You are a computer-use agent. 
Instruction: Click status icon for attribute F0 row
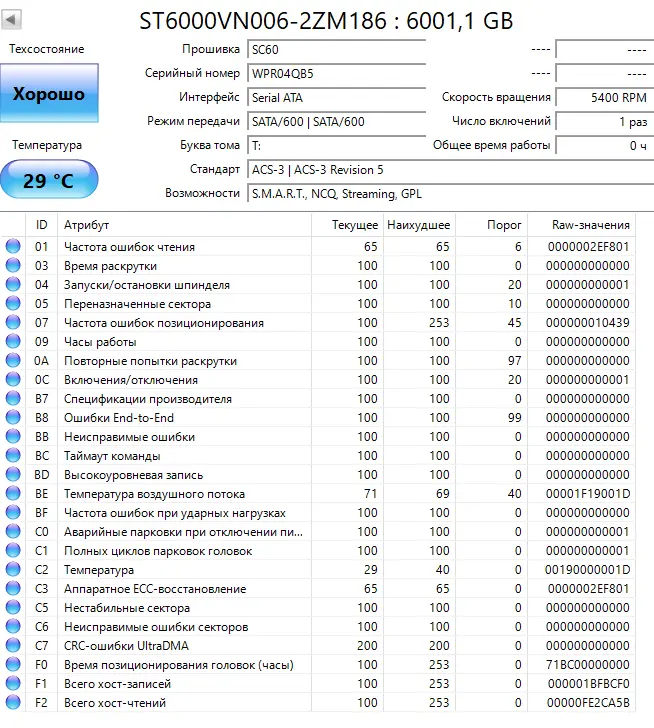tap(13, 665)
